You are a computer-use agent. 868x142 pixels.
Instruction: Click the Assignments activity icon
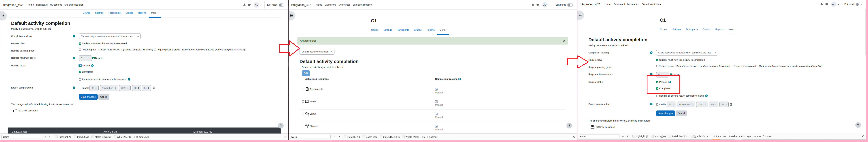pyautogui.click(x=307, y=89)
